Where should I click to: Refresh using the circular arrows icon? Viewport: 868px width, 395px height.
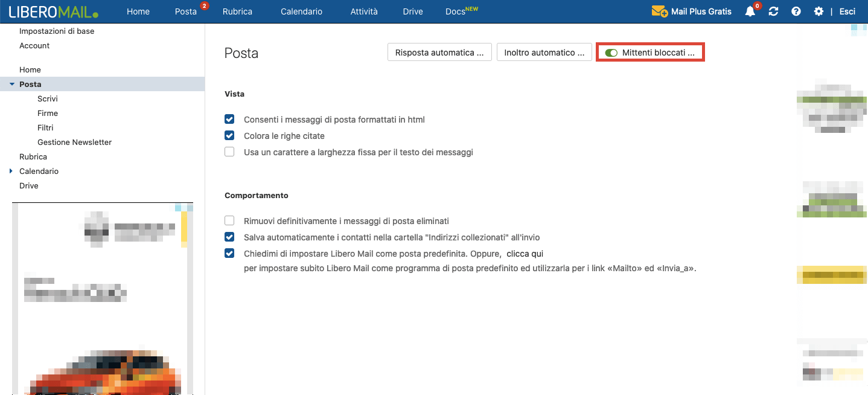tap(773, 11)
